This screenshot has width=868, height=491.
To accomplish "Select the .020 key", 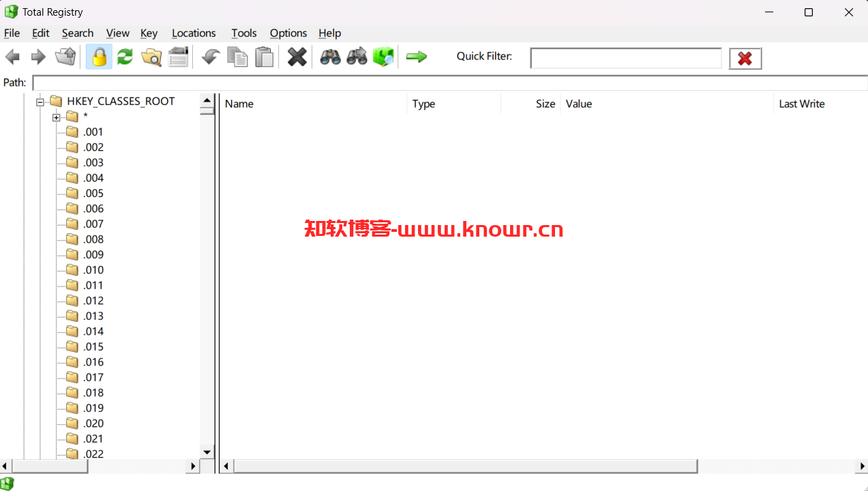I will click(93, 423).
